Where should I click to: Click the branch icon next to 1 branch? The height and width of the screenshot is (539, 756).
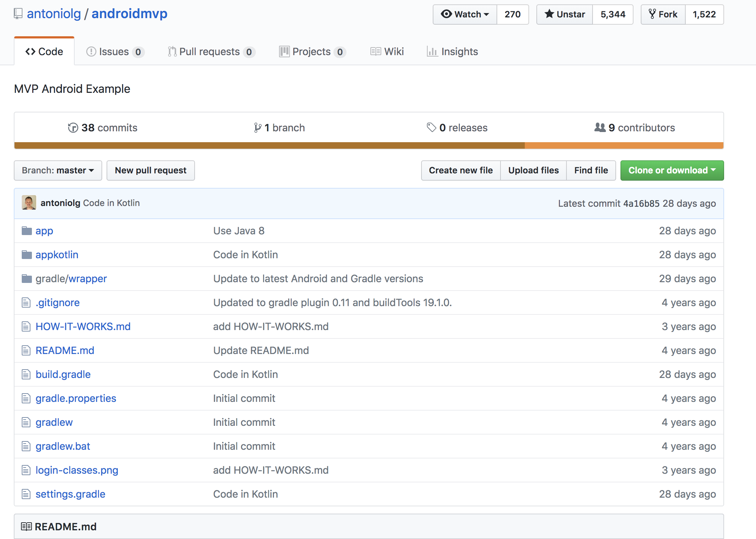coord(258,128)
